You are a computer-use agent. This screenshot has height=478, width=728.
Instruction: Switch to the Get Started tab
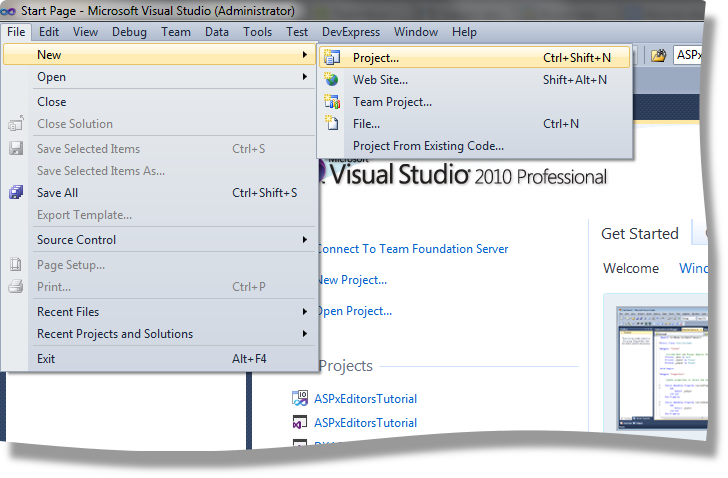640,233
